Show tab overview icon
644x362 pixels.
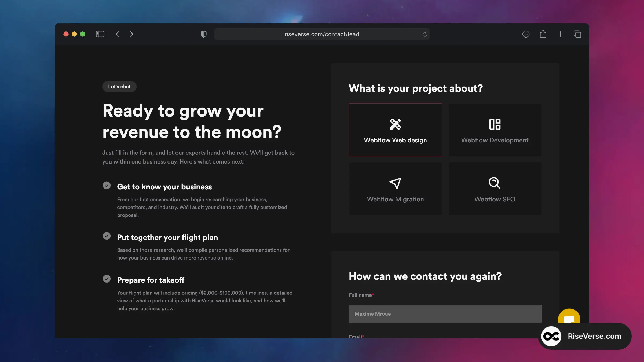click(x=577, y=34)
